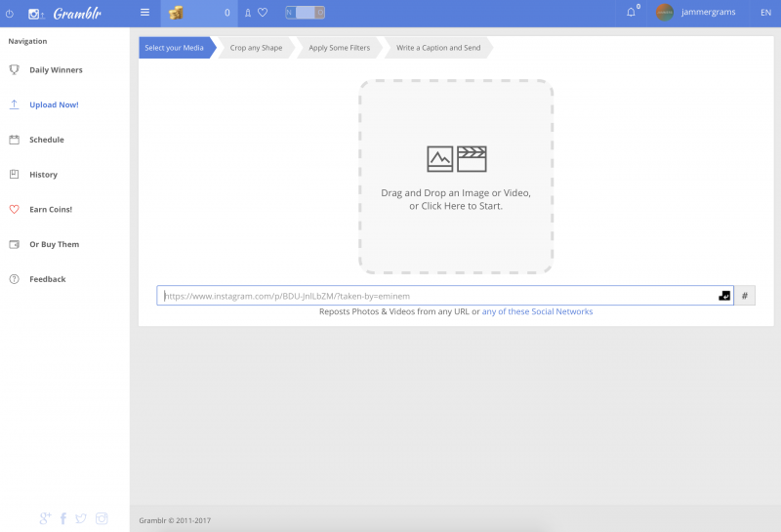Click the black icon inside the URL field
Screen dimensions: 781x532
tap(724, 296)
